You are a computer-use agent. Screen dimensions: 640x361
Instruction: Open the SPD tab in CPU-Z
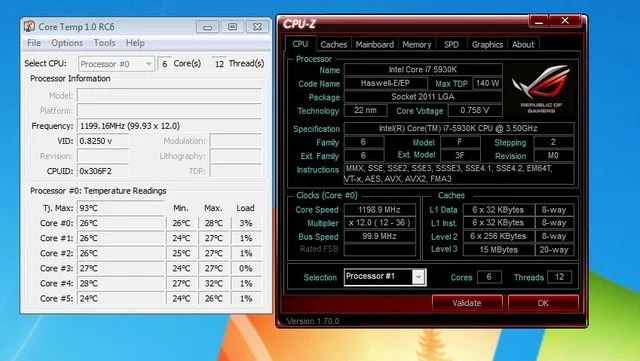[451, 44]
